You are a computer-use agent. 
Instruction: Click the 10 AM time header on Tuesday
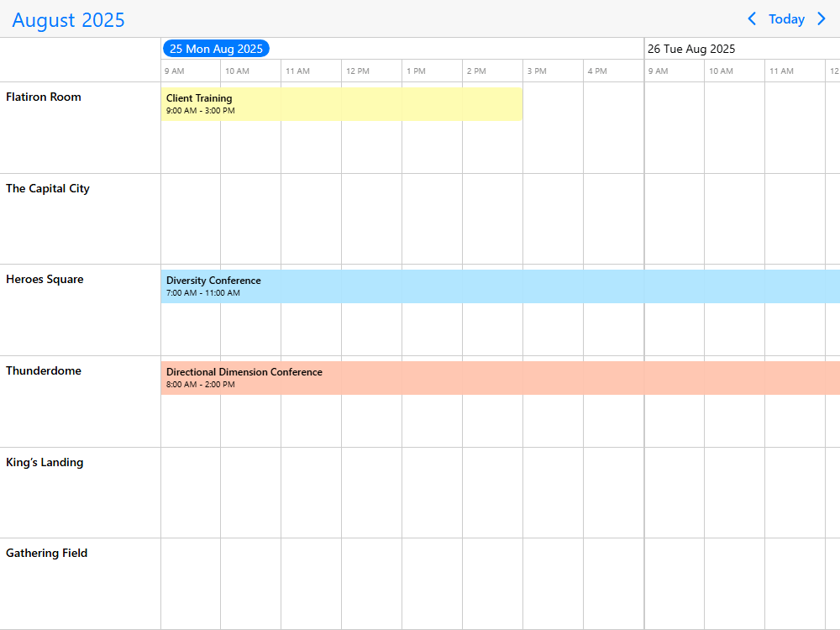pos(721,71)
